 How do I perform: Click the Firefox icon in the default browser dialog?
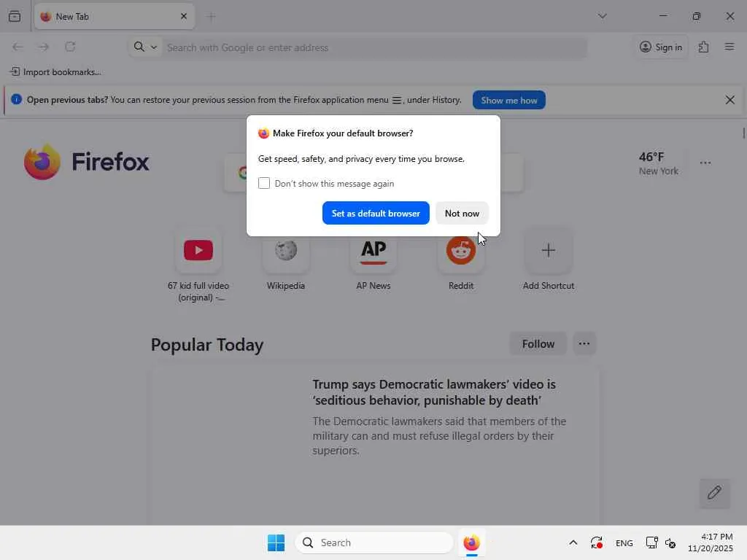[263, 133]
